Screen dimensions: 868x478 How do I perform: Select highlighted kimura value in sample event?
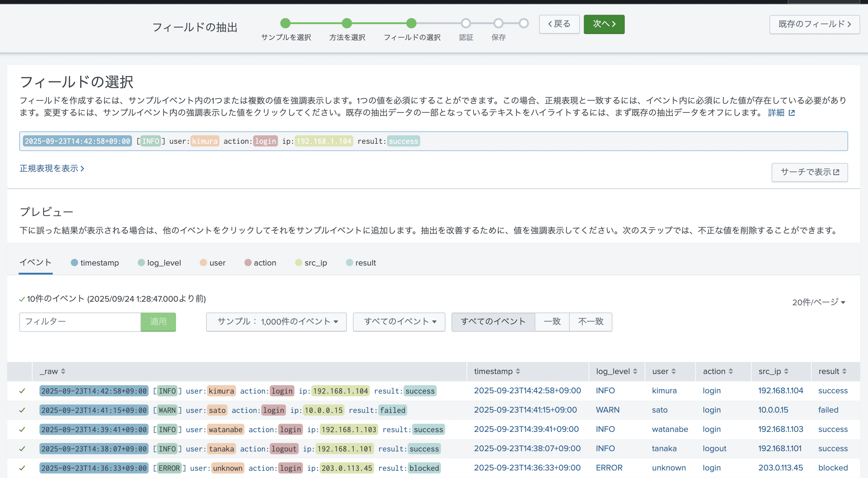click(x=205, y=141)
